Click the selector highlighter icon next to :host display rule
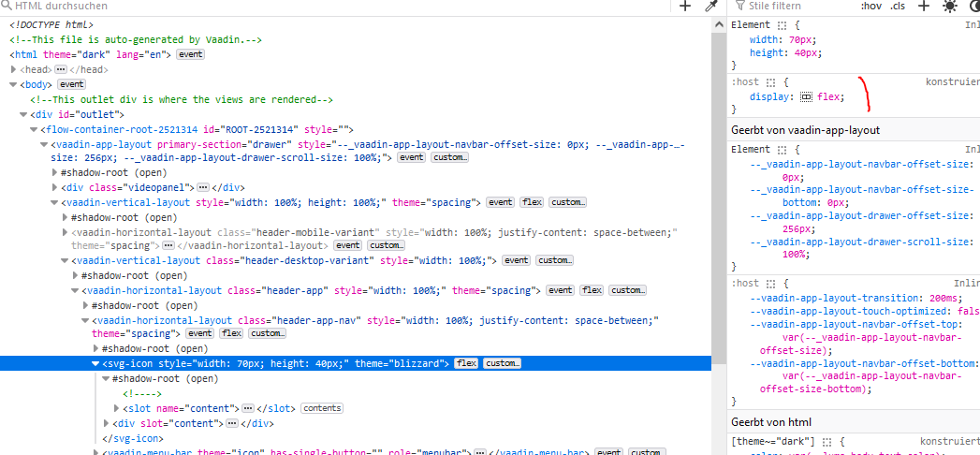 pos(772,82)
